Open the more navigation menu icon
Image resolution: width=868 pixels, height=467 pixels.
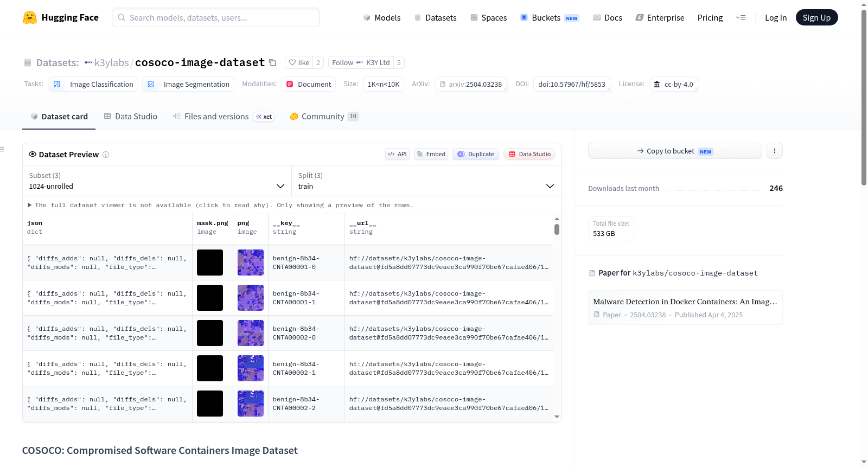click(741, 17)
